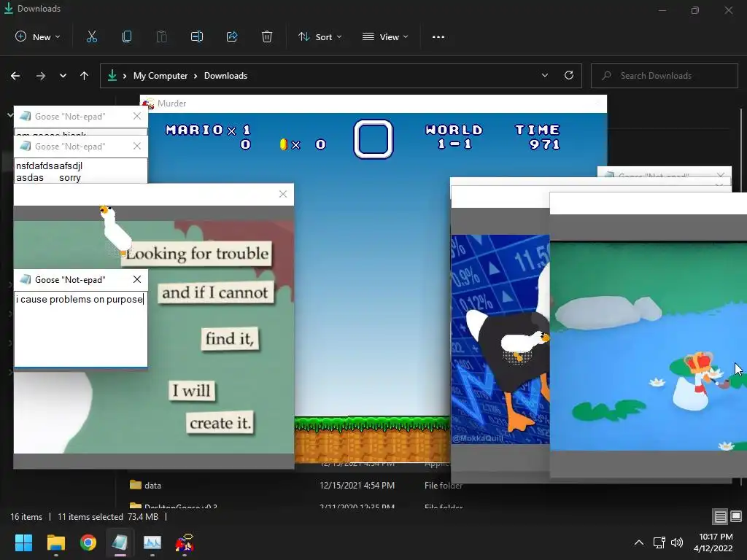The image size is (747, 560).
Task: Click the volume speaker tray icon
Action: tap(676, 542)
